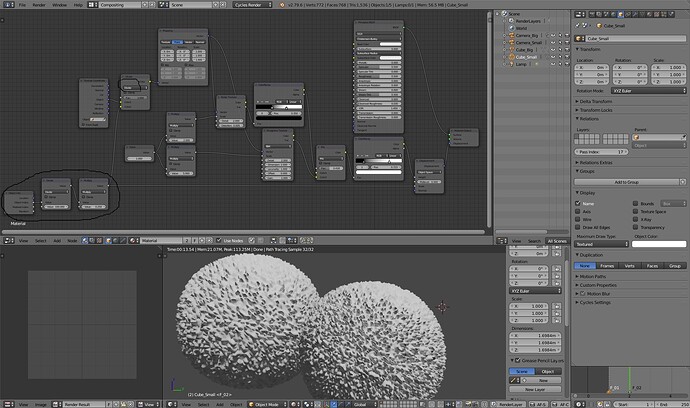Toggle visibility eye for Camera_Big
The image size is (690, 408).
tap(553, 36)
